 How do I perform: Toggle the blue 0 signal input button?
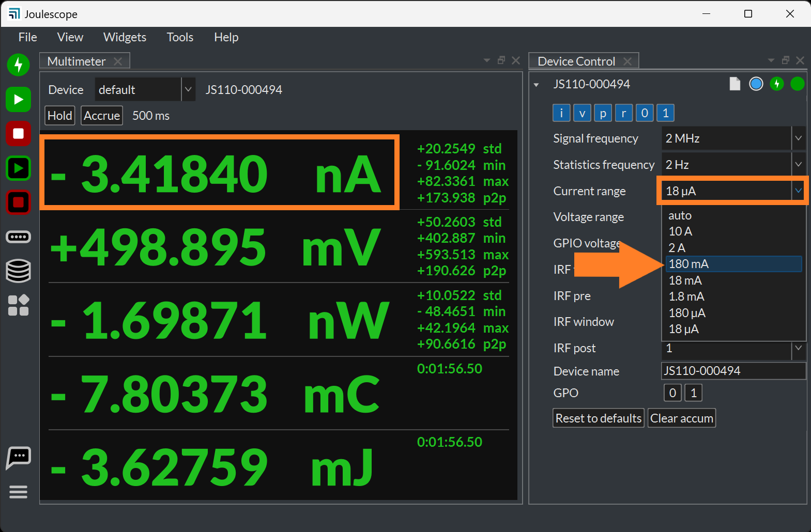click(645, 113)
